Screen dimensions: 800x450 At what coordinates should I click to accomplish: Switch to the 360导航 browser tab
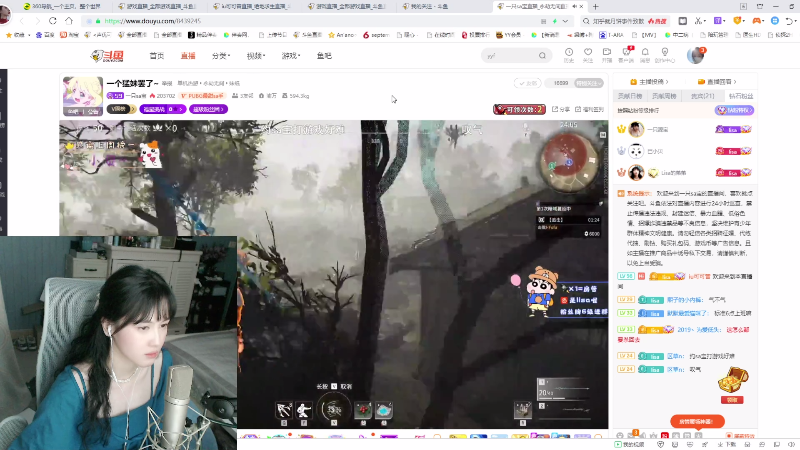(63, 7)
